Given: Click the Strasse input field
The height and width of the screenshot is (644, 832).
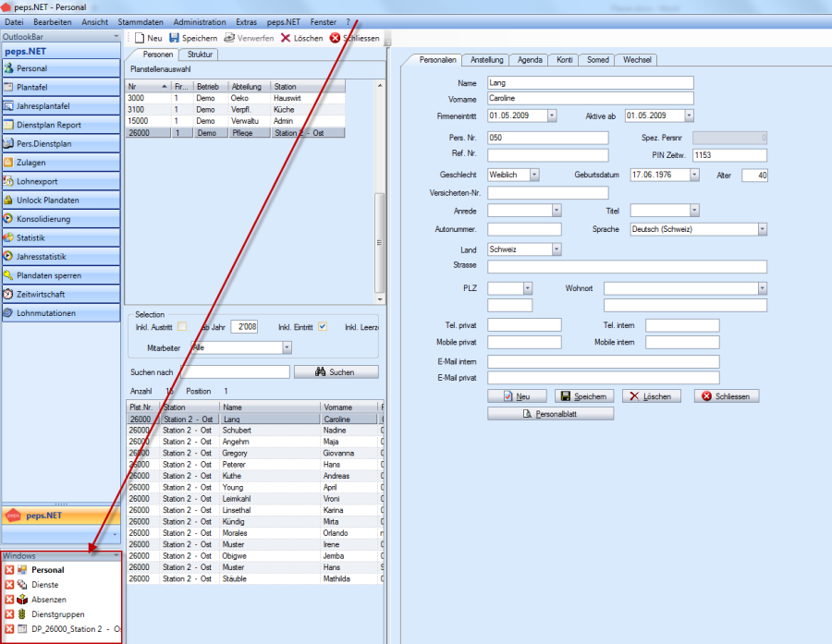Looking at the screenshot, I should tap(627, 267).
